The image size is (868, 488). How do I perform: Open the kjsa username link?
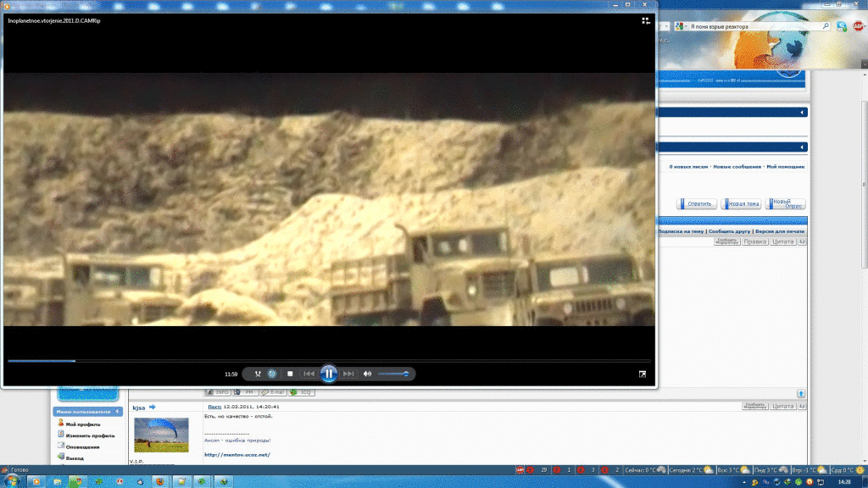coord(139,408)
